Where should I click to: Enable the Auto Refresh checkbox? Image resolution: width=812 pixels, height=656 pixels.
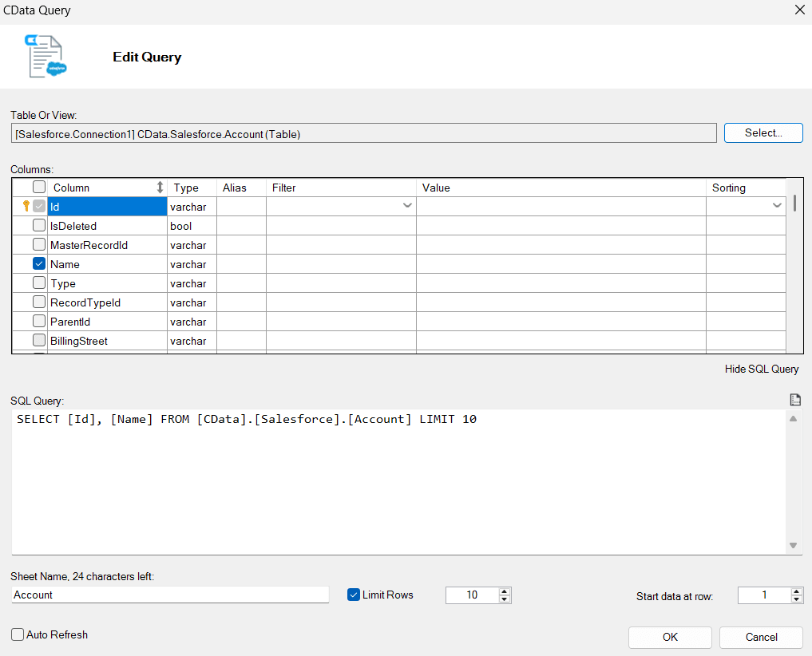[18, 635]
